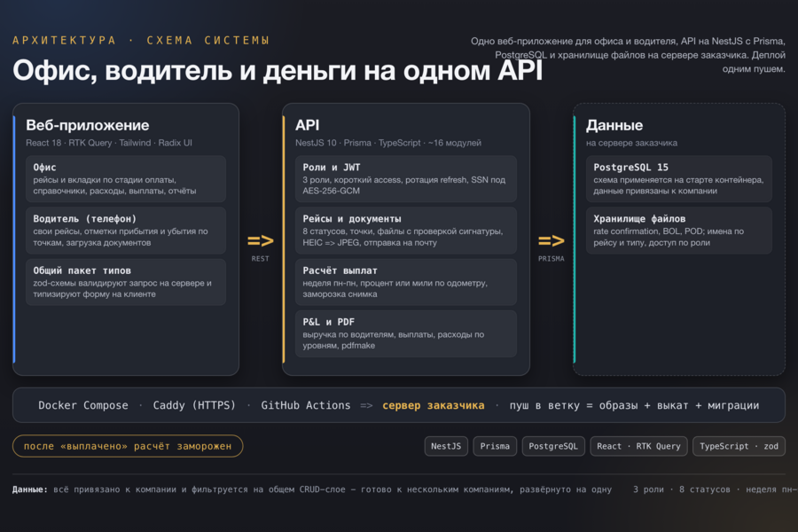The image size is (798, 532).
Task: Click the small arrow after GitHub Actions
Action: pyautogui.click(x=366, y=406)
